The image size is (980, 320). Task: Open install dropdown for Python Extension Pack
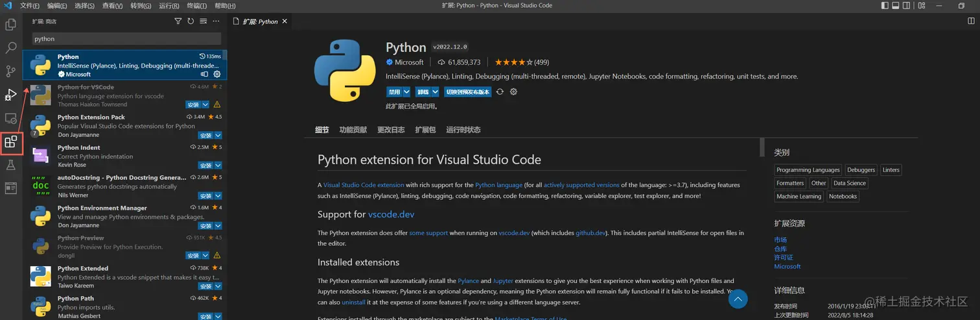click(218, 136)
